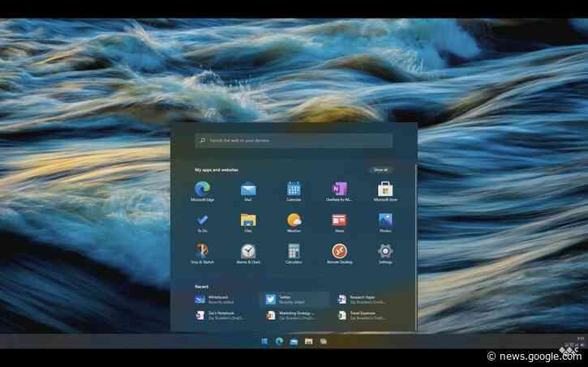Launch the News app
Image resolution: width=588 pixels, height=367 pixels.
[x=339, y=223]
